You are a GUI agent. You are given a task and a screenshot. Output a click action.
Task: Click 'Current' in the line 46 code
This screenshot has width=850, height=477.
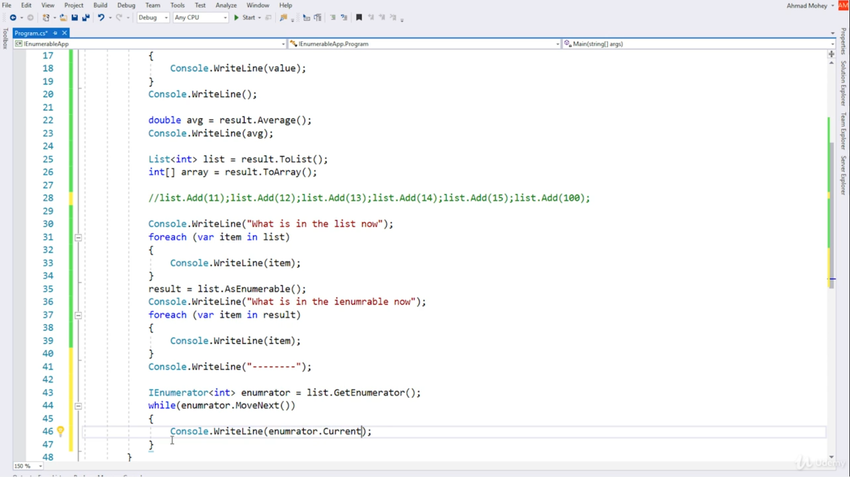coord(342,431)
